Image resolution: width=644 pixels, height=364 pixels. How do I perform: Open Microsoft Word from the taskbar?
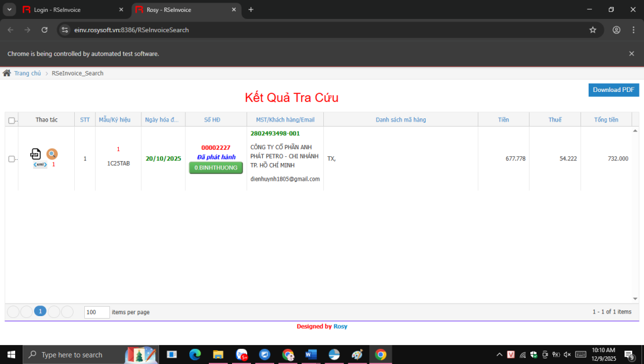pyautogui.click(x=311, y=355)
